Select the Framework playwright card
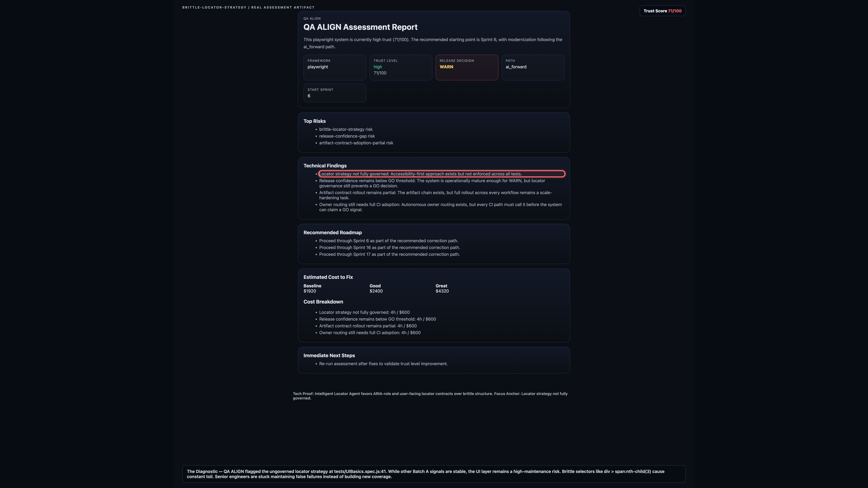Viewport: 868px width, 488px height. tap(335, 67)
